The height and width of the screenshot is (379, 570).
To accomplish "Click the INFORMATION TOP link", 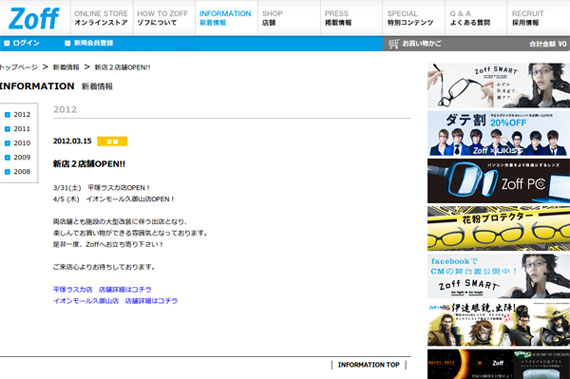I will point(369,365).
